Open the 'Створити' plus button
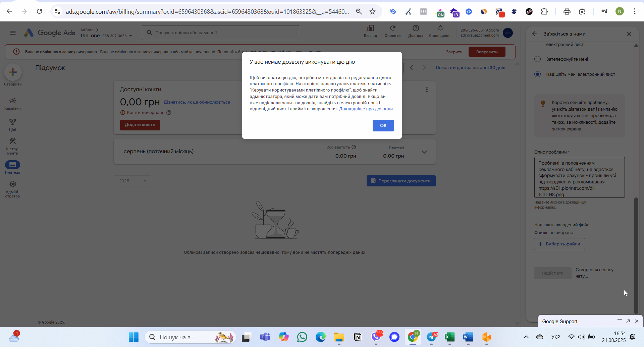 pos(13,72)
